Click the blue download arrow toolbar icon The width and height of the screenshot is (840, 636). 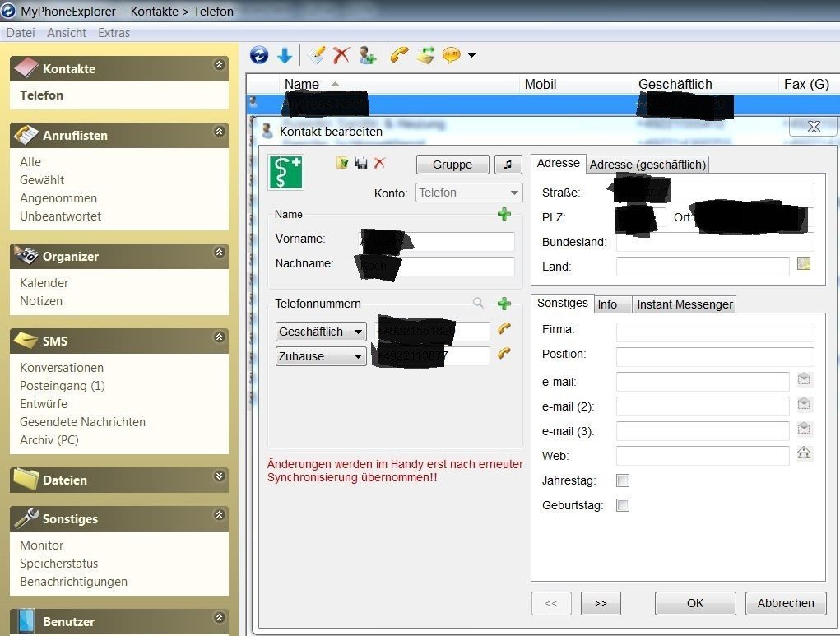point(285,55)
